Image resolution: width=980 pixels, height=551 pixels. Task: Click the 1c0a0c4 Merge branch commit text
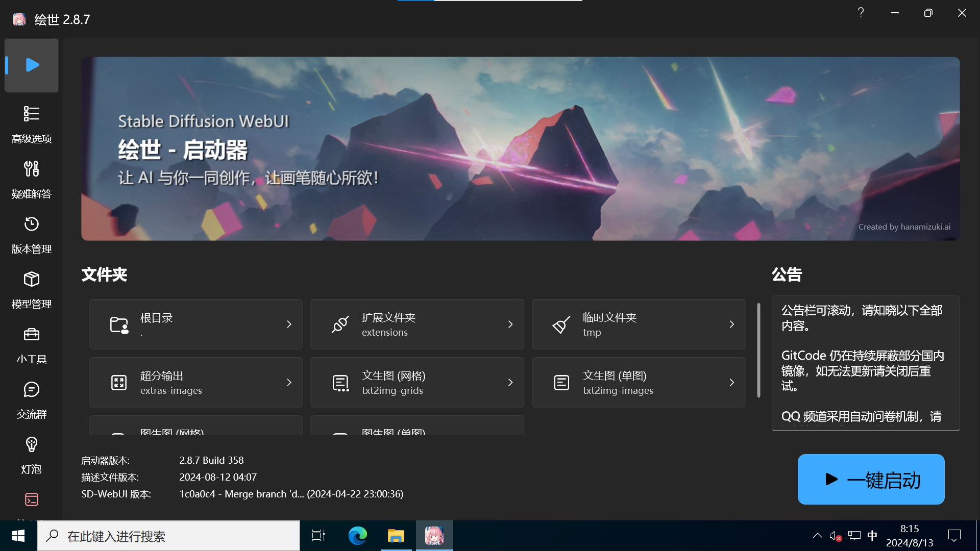tap(291, 494)
